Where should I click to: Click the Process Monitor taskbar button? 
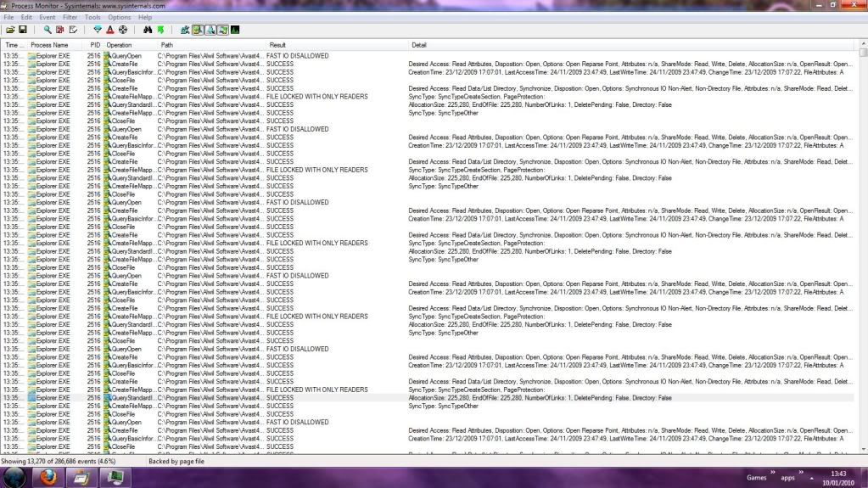point(115,478)
